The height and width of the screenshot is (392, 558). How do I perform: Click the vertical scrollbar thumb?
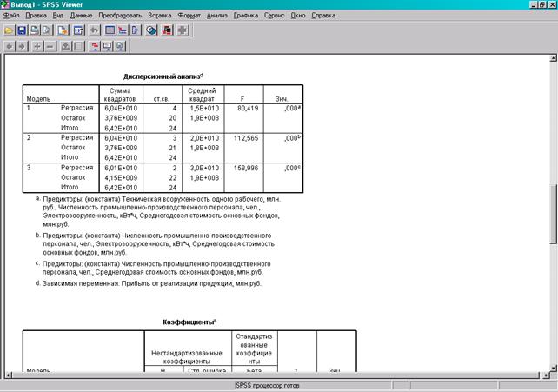point(554,214)
